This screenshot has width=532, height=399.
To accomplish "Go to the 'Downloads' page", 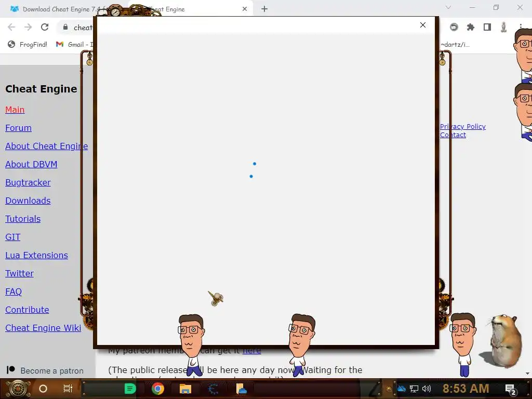I will 28,201.
